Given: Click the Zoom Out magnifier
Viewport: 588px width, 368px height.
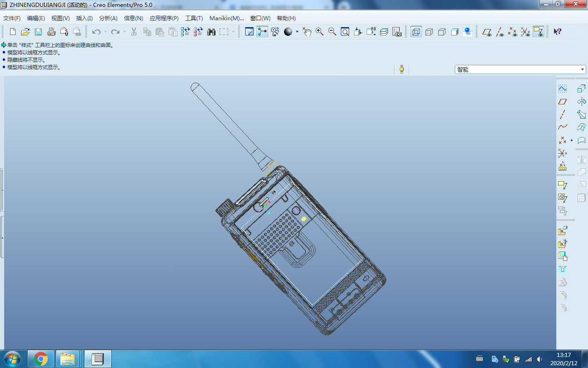Looking at the screenshot, I should click(x=332, y=32).
